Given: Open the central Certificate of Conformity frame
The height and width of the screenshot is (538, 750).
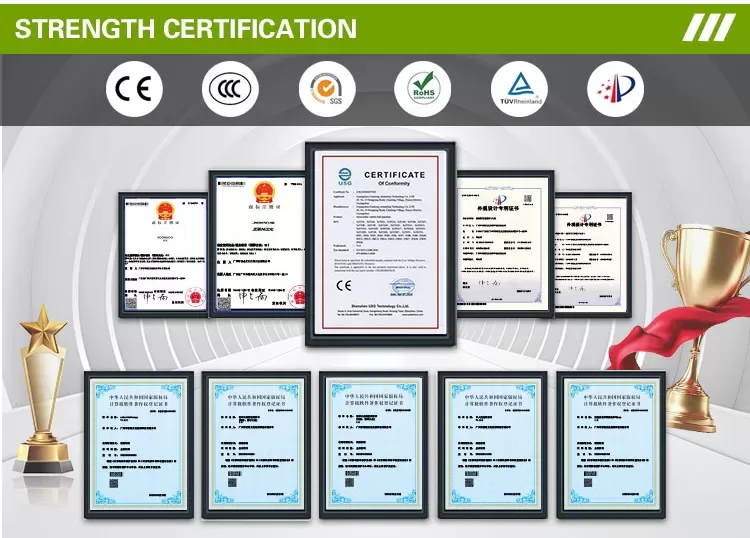Looking at the screenshot, I should (x=380, y=243).
